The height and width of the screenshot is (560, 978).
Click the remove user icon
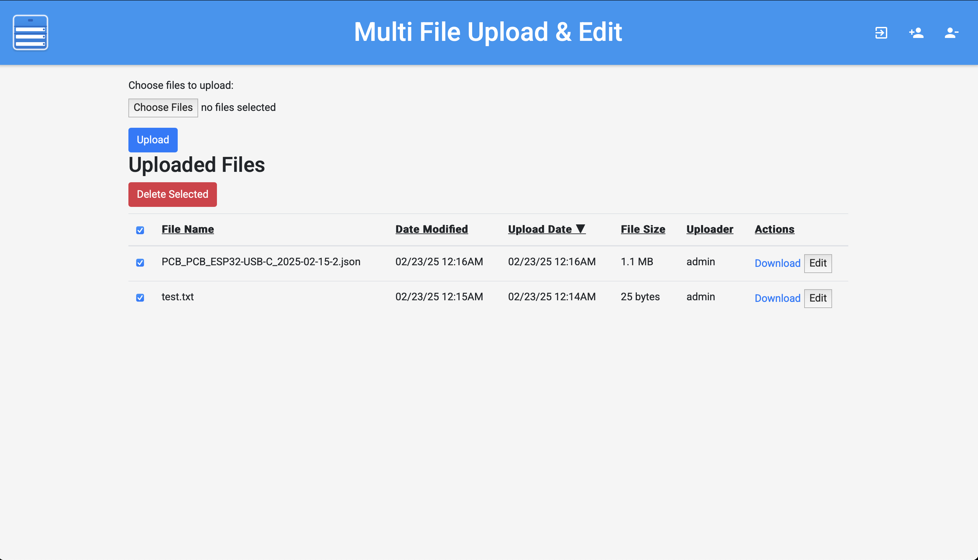click(x=951, y=33)
